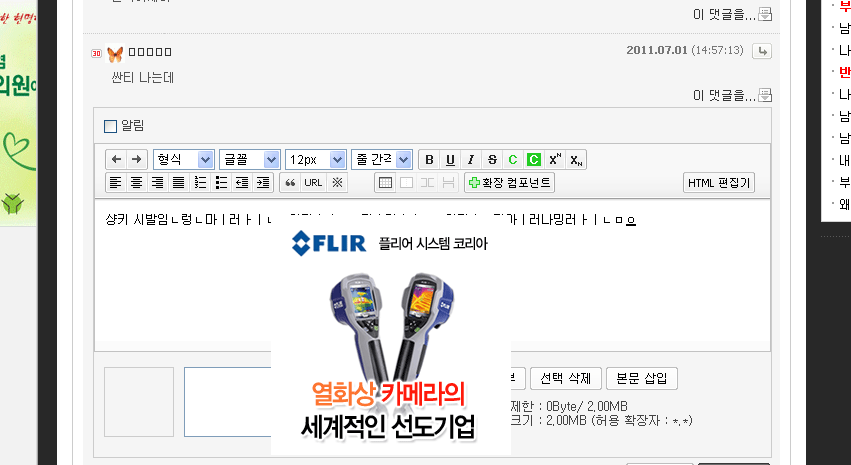The image size is (851, 465).
Task: Apply strikethrough with the S icon
Action: click(492, 160)
